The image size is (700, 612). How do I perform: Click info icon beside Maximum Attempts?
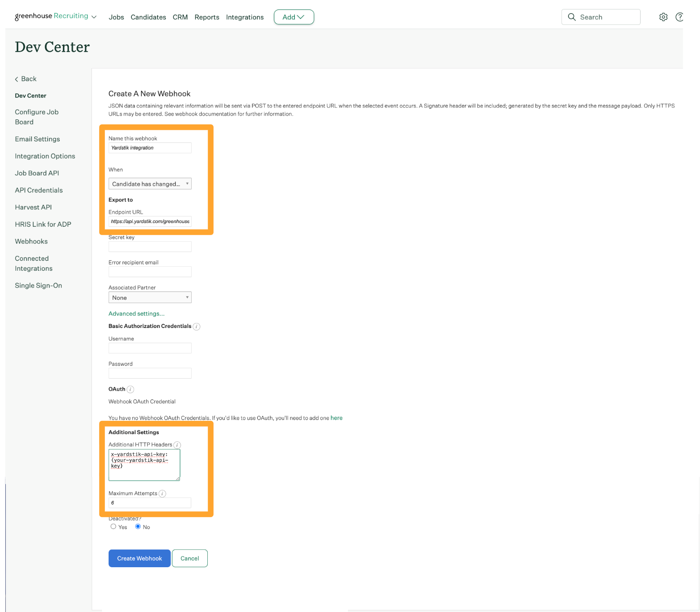click(162, 493)
